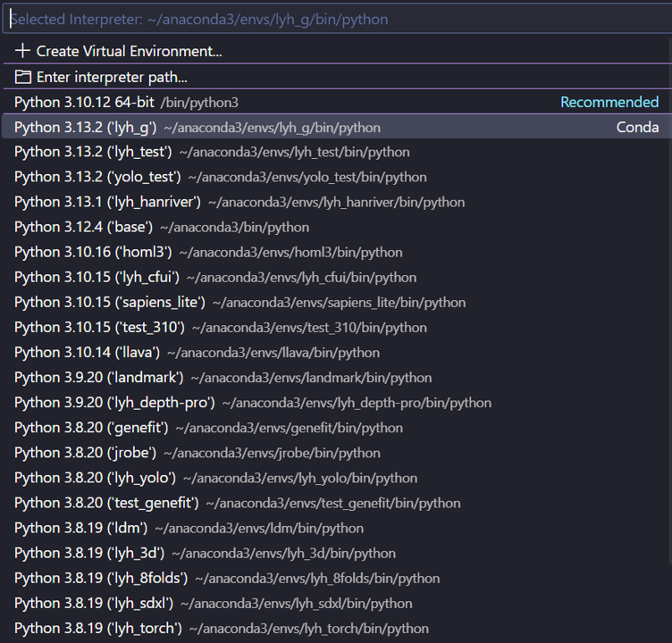Select Python 3.13.1 ('lyh_hanriver') interpreter
Image resolution: width=672 pixels, height=643 pixels.
(x=337, y=202)
